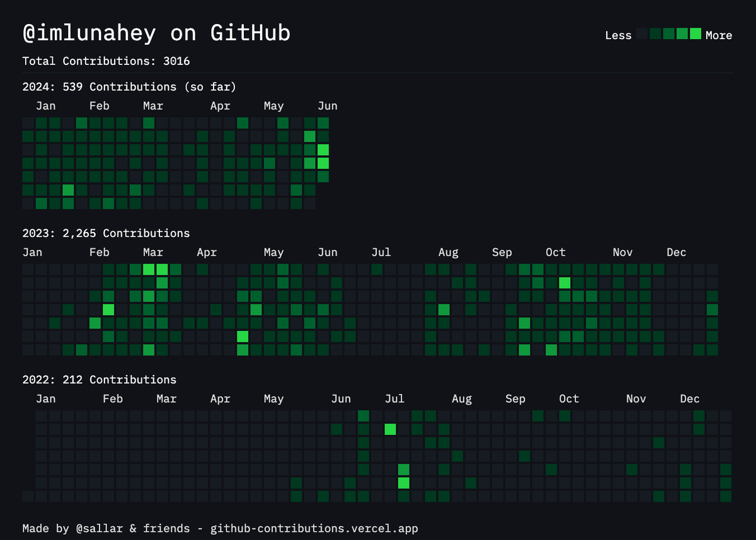
Task: Click the Nov label in the 2022 chart
Action: [x=636, y=399]
